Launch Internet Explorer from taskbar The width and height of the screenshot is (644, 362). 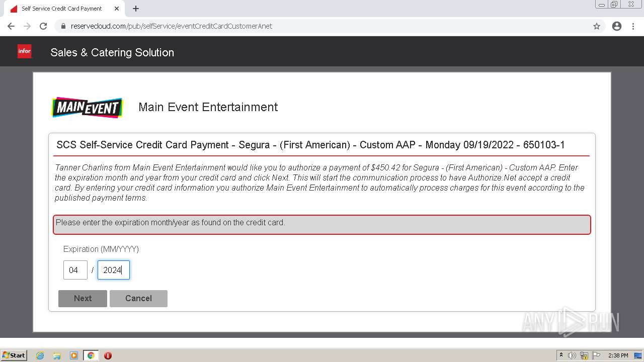[40, 355]
